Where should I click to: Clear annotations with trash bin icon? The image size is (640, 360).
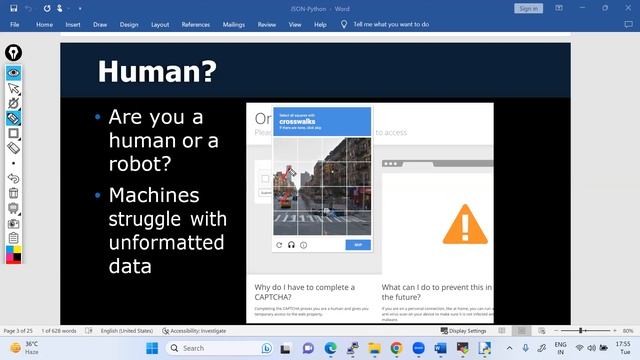[x=13, y=193]
